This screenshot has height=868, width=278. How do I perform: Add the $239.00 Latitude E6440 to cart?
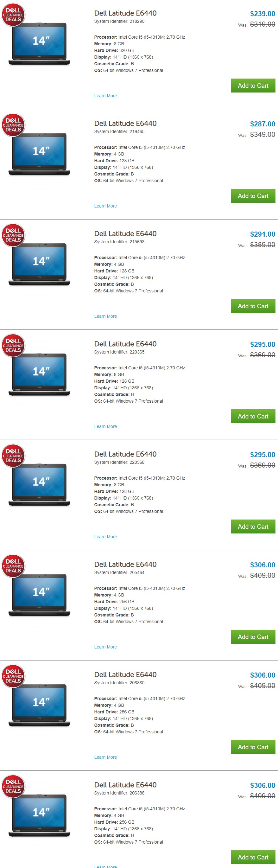(x=253, y=86)
